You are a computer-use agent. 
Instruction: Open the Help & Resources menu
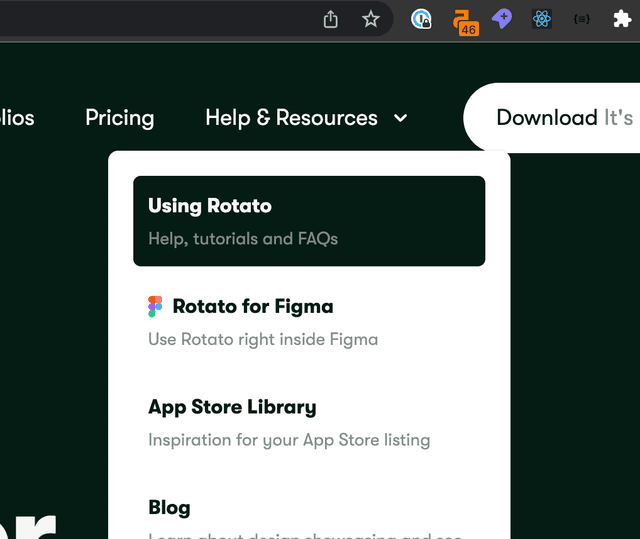pos(291,118)
